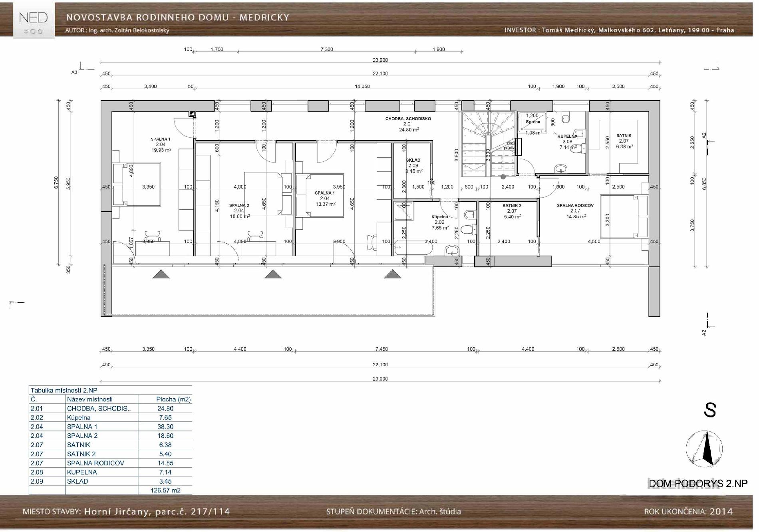Click the title NOVOSTAVBA RODINNEHO DOMU - MEDRICKY

tap(178, 17)
